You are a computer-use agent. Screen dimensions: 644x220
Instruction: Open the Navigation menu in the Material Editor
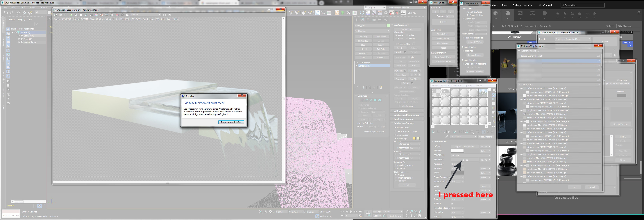click(x=457, y=86)
